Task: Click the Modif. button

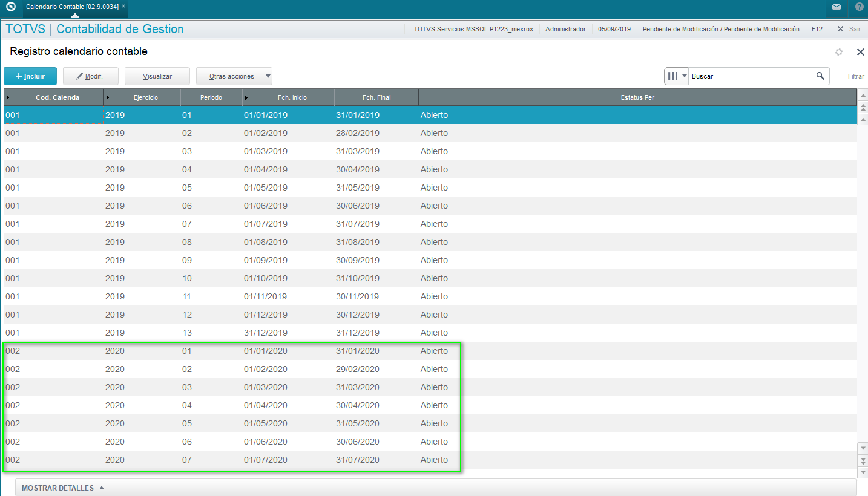Action: (x=91, y=76)
